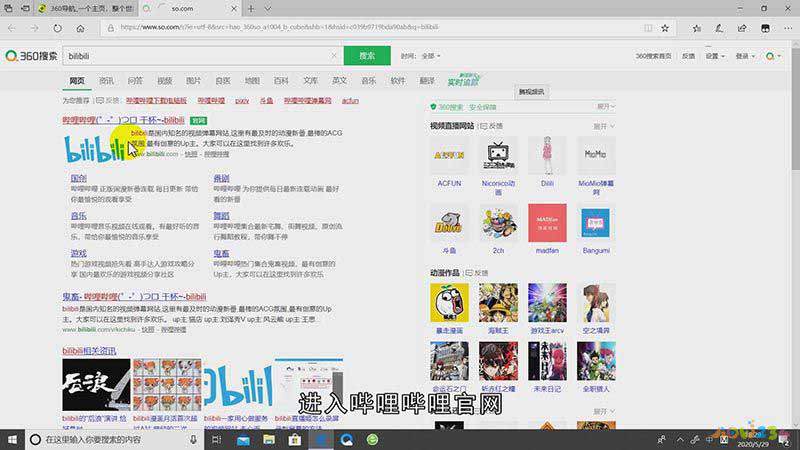Open the 360 logo dropdown at top right

[x=773, y=56]
